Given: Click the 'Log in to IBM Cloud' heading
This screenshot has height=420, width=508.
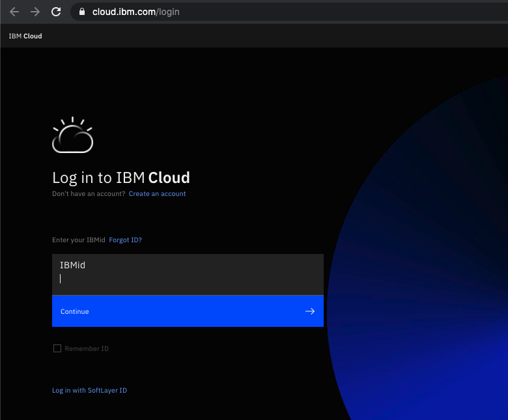Looking at the screenshot, I should pos(121,178).
